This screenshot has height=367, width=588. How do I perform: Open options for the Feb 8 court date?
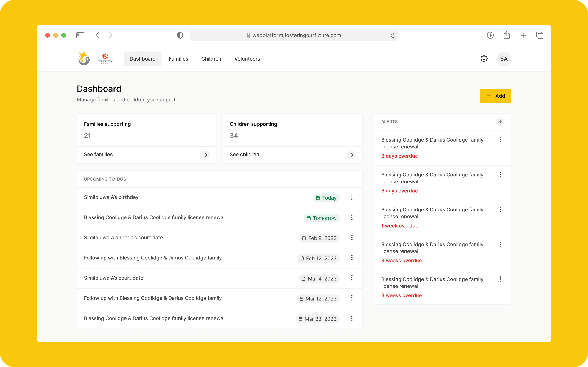352,238
